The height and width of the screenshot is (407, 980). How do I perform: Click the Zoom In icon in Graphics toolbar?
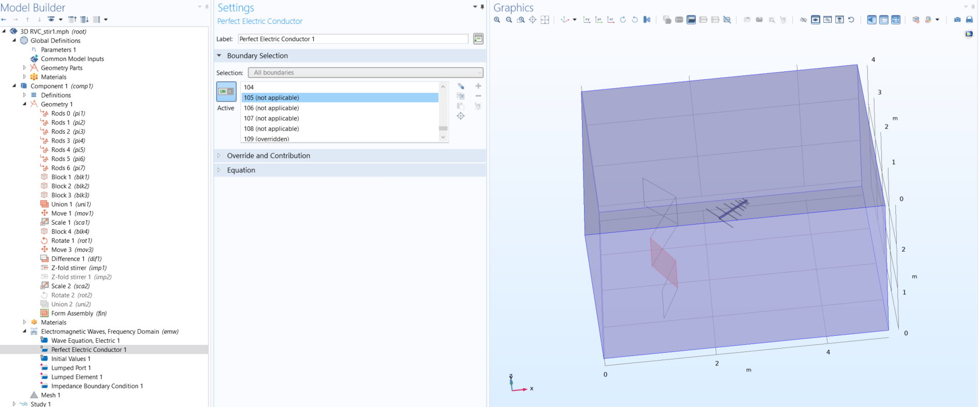[497, 20]
